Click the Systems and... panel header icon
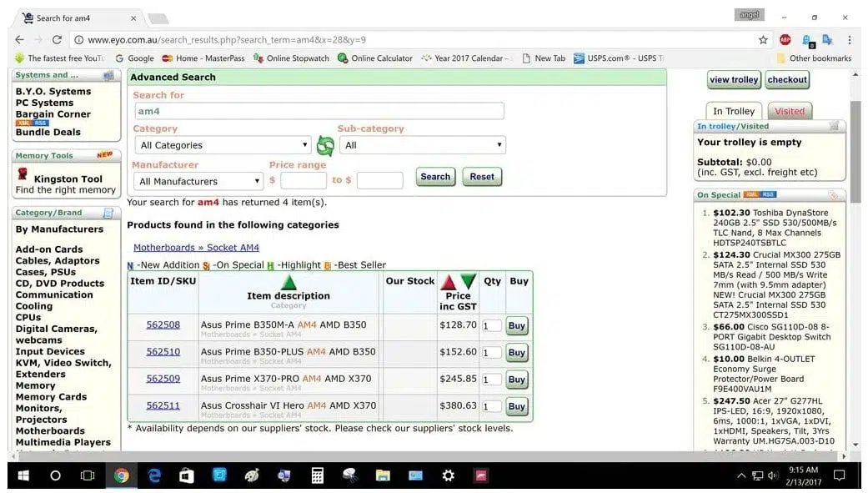 (x=108, y=75)
